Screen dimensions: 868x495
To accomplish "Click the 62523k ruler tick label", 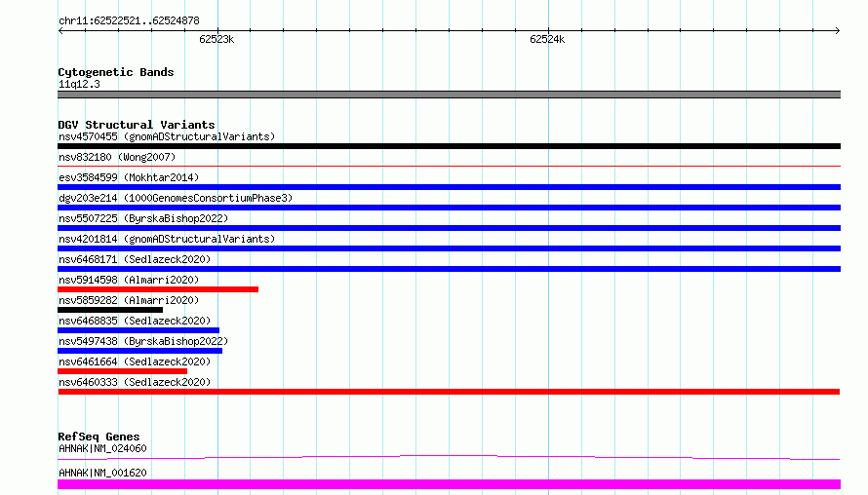I will (x=217, y=39).
